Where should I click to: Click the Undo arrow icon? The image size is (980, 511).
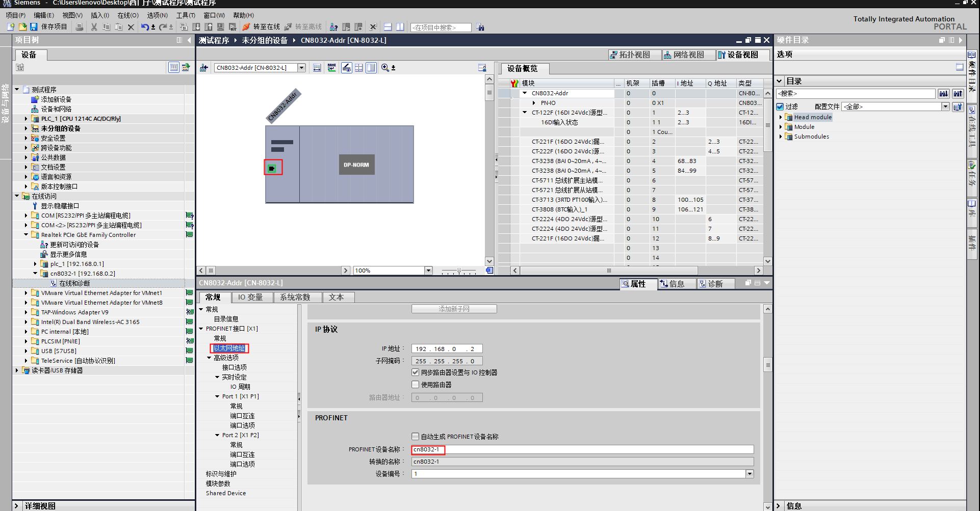[x=145, y=27]
